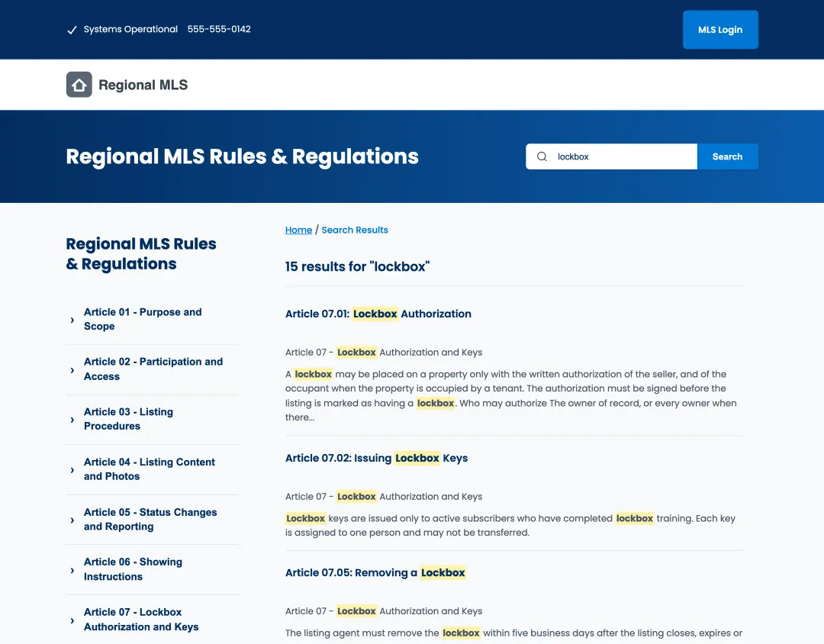This screenshot has width=824, height=644.
Task: Click the Article 07 subtitle under Removing a Lockbox
Action: click(x=384, y=611)
